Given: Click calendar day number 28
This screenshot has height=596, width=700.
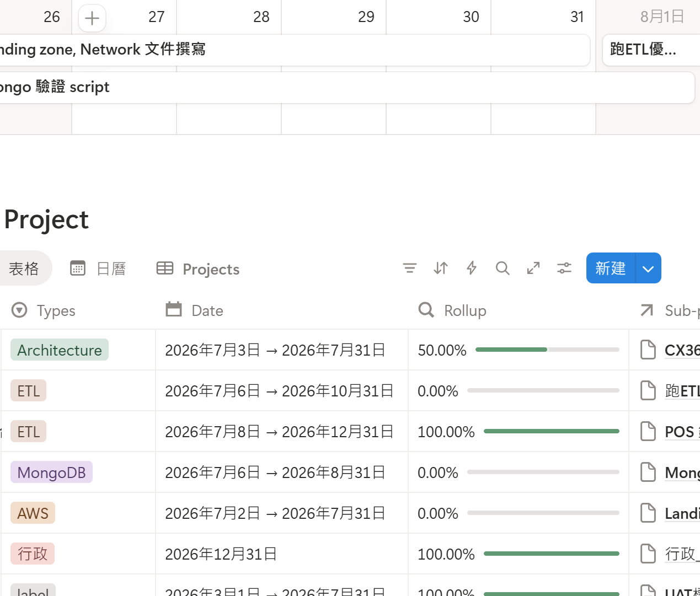Looking at the screenshot, I should pos(261,17).
